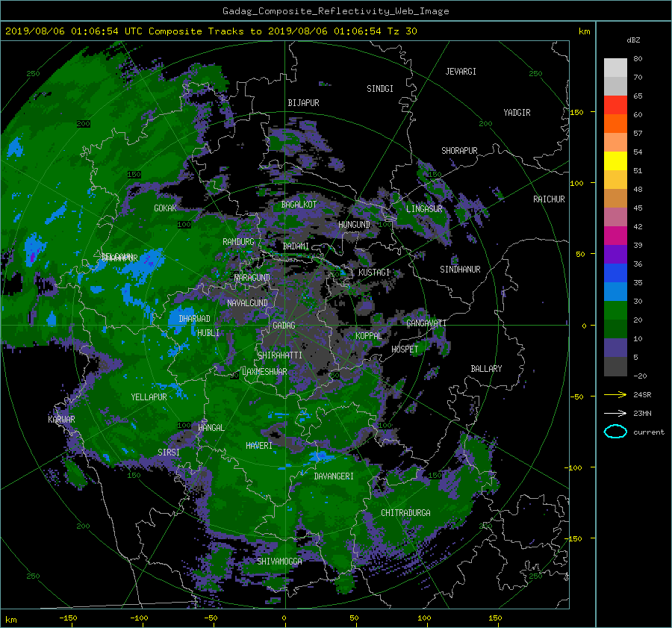Click the BAGALKOT city label
Viewport: 672px width, 628px height.
point(299,205)
